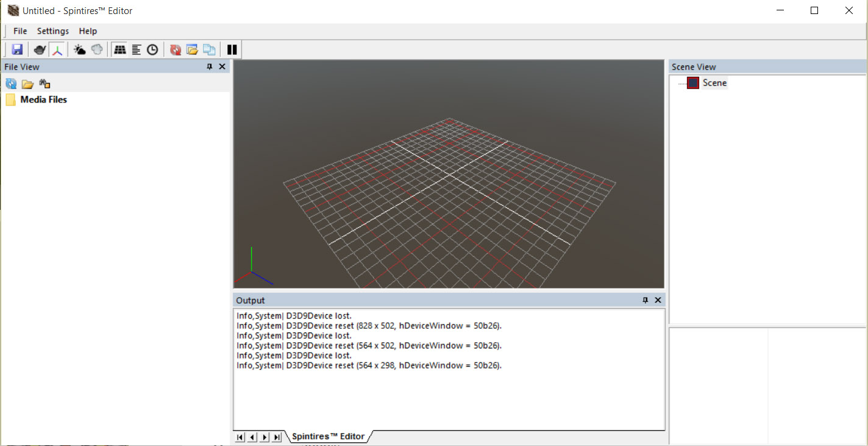Image resolution: width=868 pixels, height=446 pixels.
Task: Switch to the Spintires™ Editor output tab
Action: pyautogui.click(x=329, y=436)
